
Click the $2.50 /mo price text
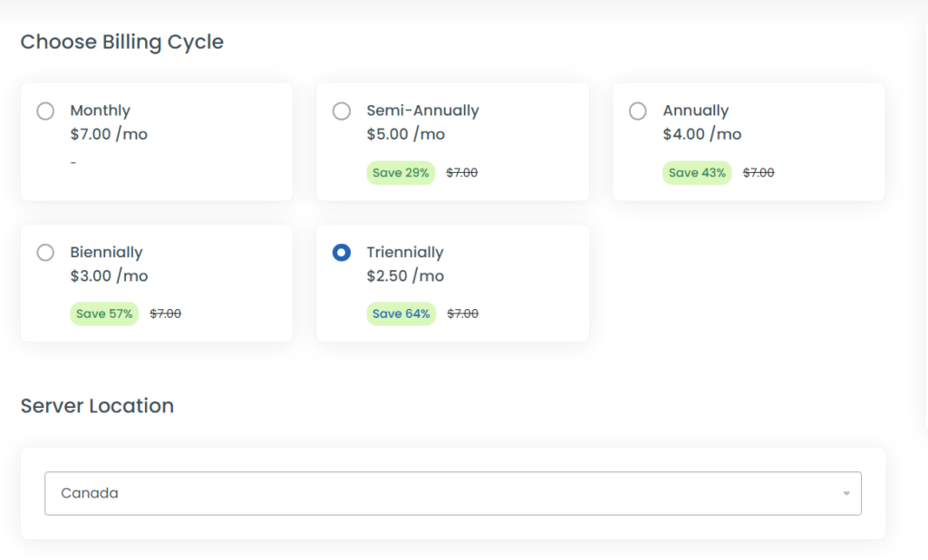tap(405, 275)
